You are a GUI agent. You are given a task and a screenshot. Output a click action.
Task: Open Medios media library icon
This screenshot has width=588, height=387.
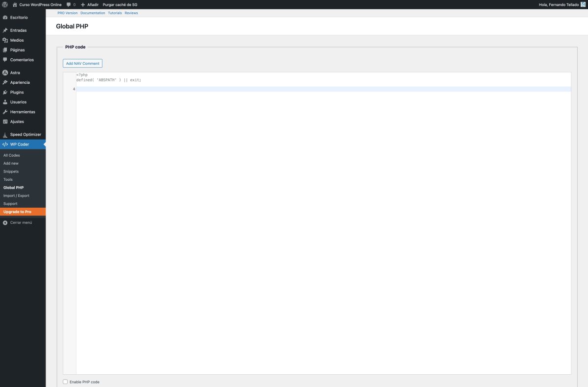5,40
